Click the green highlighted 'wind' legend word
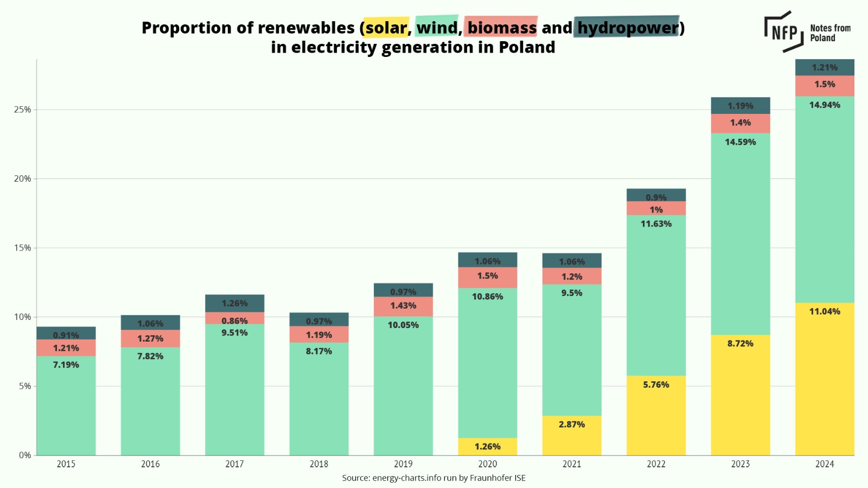 [x=437, y=27]
